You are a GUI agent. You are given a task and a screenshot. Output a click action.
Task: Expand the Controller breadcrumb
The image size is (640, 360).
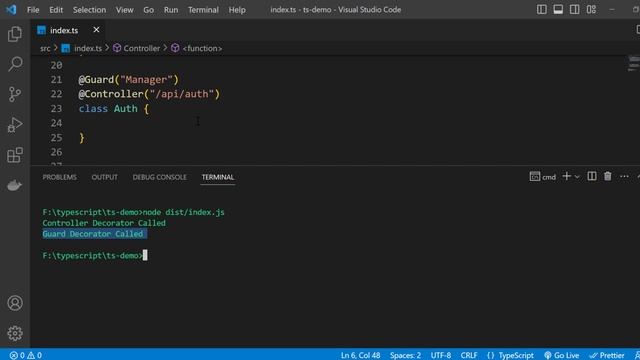click(137, 48)
